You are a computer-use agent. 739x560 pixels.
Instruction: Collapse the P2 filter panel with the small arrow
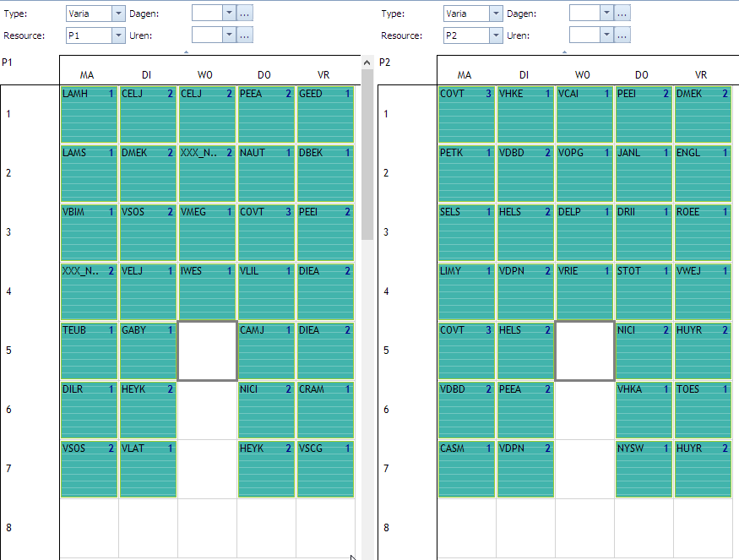[565, 52]
